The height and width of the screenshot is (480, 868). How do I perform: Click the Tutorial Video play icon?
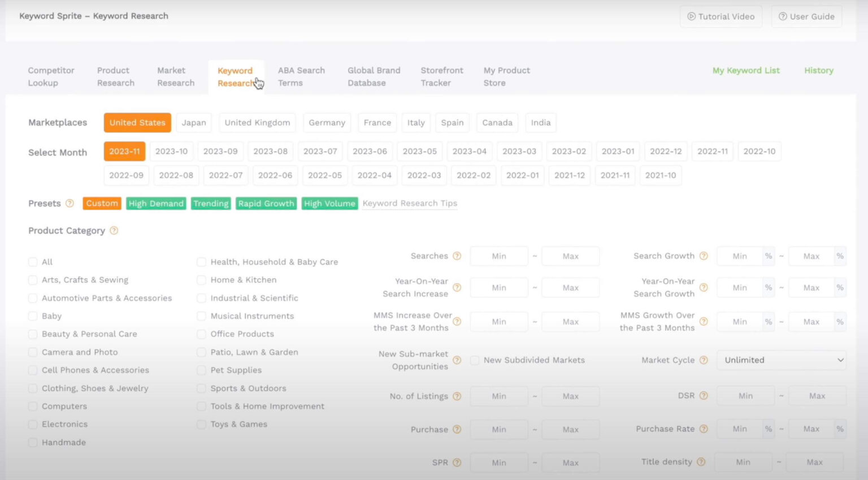[692, 16]
